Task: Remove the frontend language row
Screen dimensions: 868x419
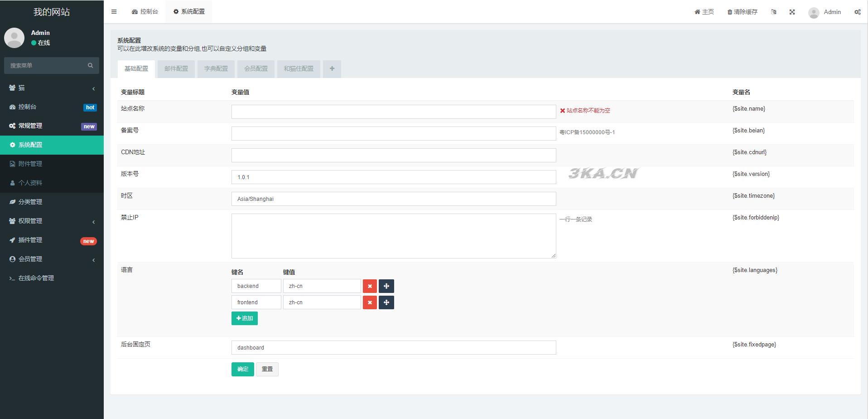Action: (x=370, y=302)
